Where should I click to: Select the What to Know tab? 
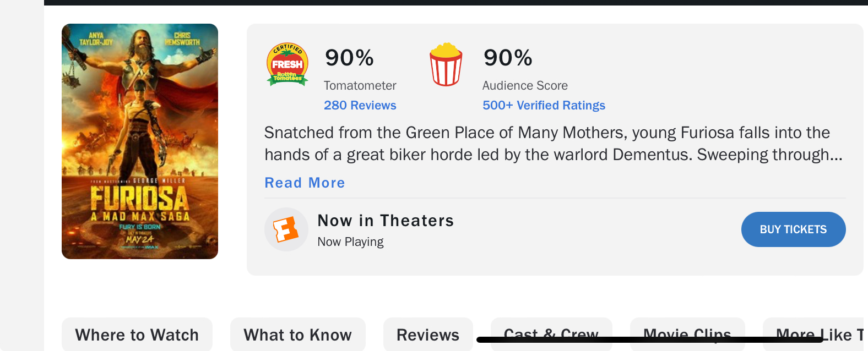[297, 334]
